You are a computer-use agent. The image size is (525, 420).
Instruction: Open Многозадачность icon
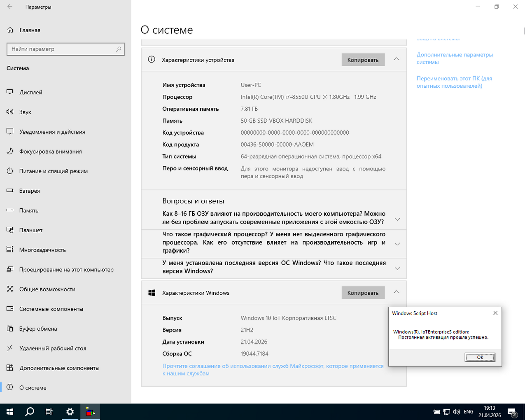10,250
